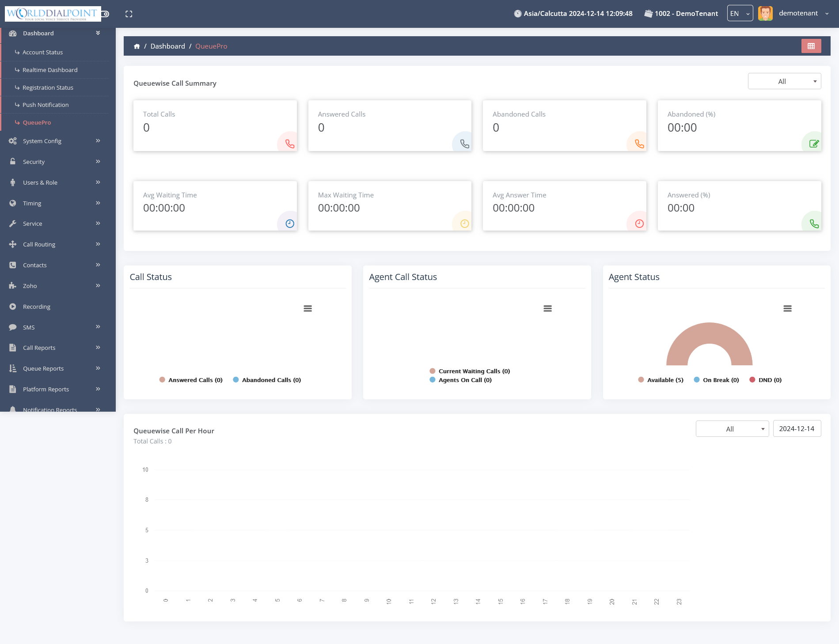Toggle the On Break legend item
The image size is (839, 644).
pos(716,380)
